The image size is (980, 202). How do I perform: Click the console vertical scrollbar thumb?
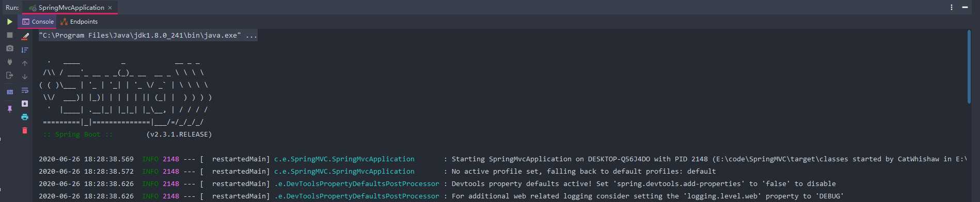(969, 67)
